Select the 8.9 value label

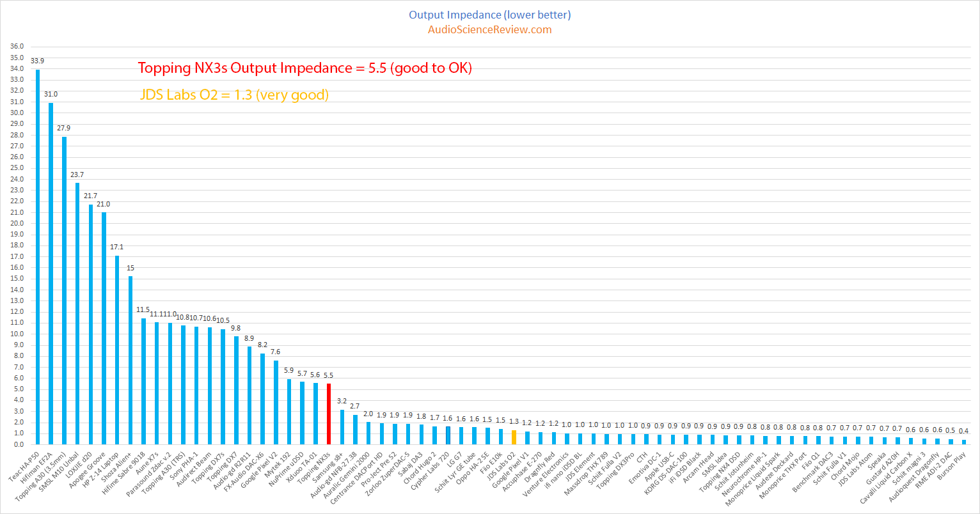click(249, 338)
